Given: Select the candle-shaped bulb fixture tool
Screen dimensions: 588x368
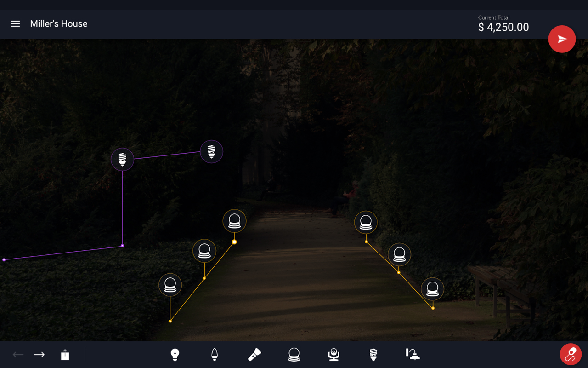Looking at the screenshot, I should pyautogui.click(x=215, y=354).
